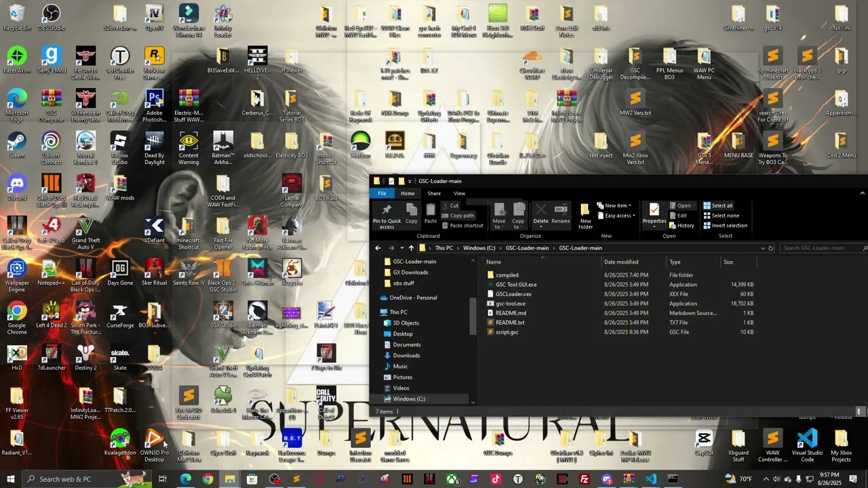Open Microsoft Edge from taskbar

185,479
